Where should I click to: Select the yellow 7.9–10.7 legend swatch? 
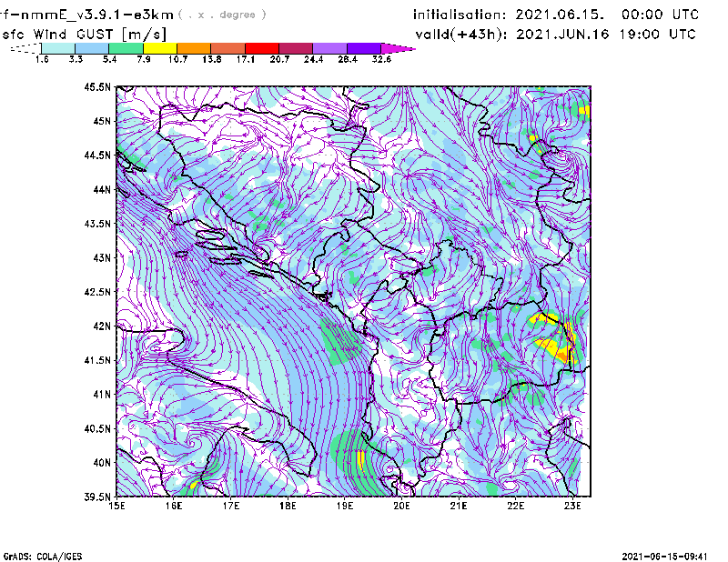[x=160, y=48]
